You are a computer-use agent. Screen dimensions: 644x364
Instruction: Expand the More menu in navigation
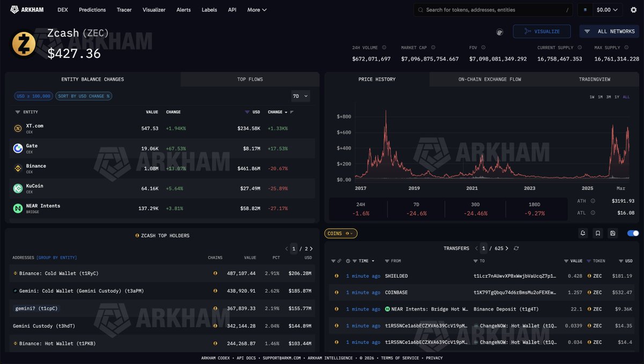[257, 10]
